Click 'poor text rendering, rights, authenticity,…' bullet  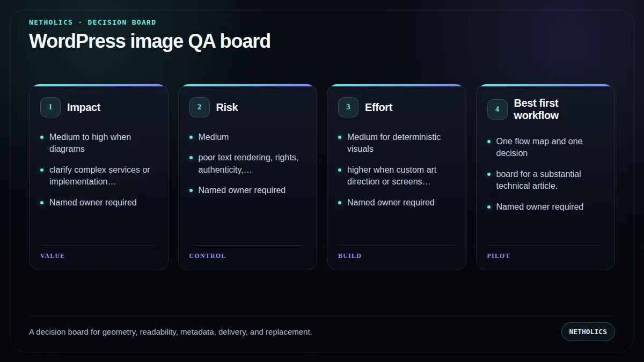coord(248,164)
